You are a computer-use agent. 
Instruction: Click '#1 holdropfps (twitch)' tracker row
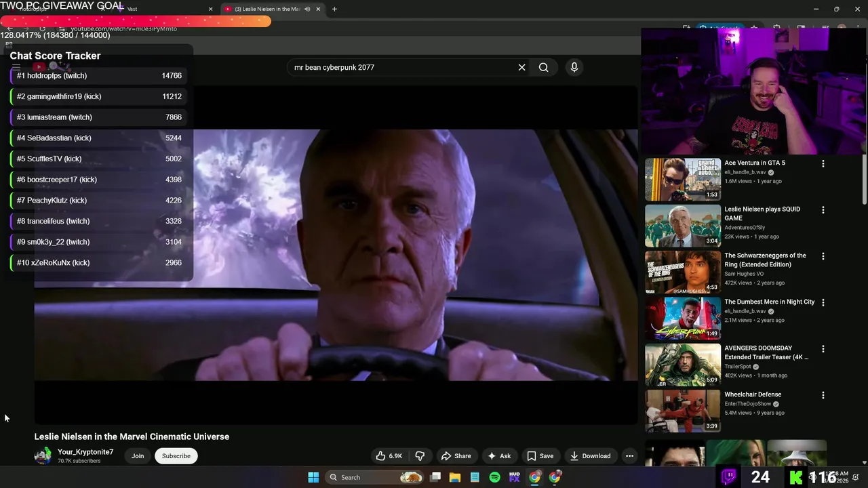pyautogui.click(x=99, y=76)
